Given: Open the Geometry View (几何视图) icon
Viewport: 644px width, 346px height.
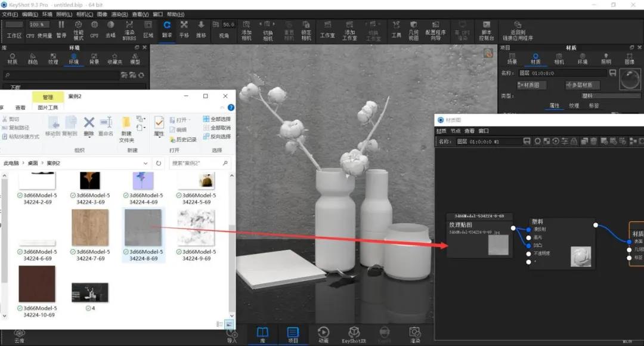Looking at the screenshot, I should point(414,30).
